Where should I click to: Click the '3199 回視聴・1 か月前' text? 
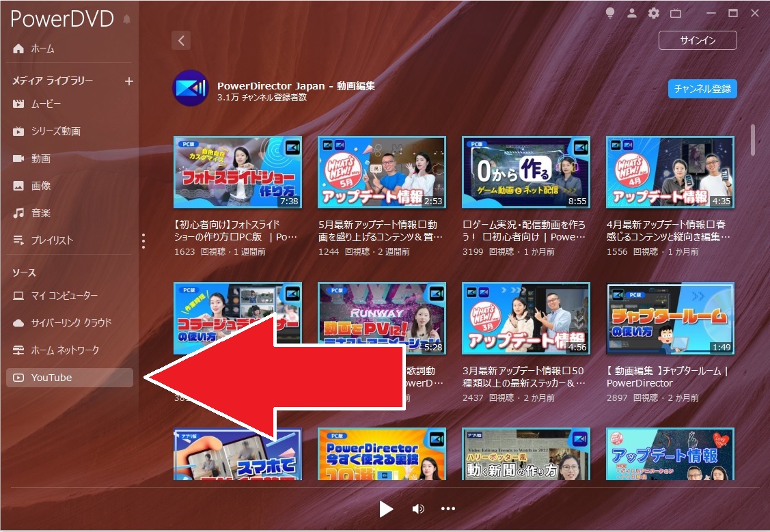pyautogui.click(x=509, y=252)
